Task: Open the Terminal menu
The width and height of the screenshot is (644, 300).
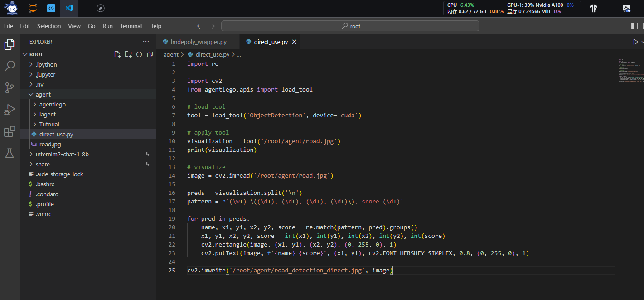Action: 131,26
